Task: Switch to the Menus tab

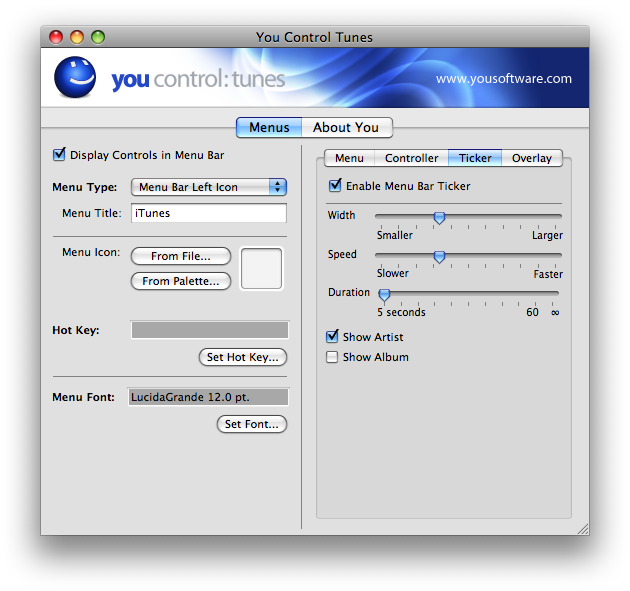Action: tap(269, 127)
